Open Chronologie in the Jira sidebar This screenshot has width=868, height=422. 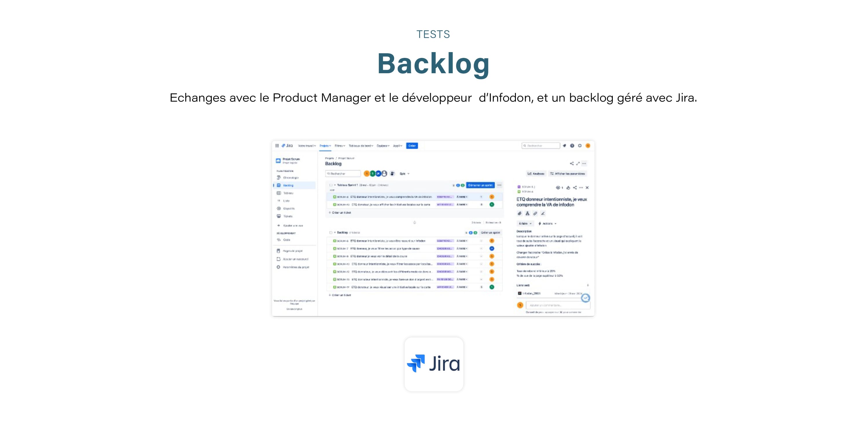click(x=288, y=178)
